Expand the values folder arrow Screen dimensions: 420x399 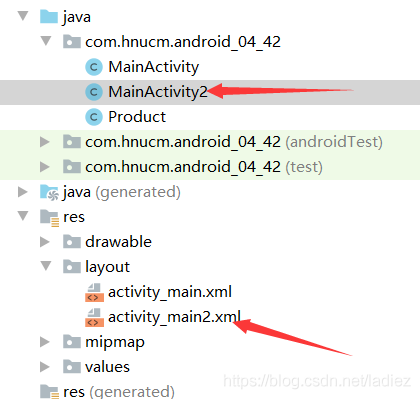pyautogui.click(x=45, y=367)
